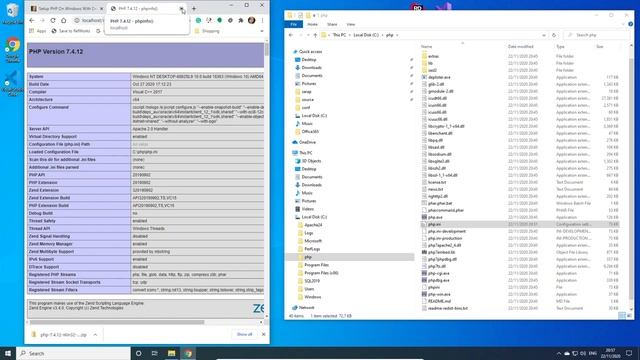Open recent locations dropdown arrow in Explorer
This screenshot has width=640, height=360.
click(x=307, y=35)
